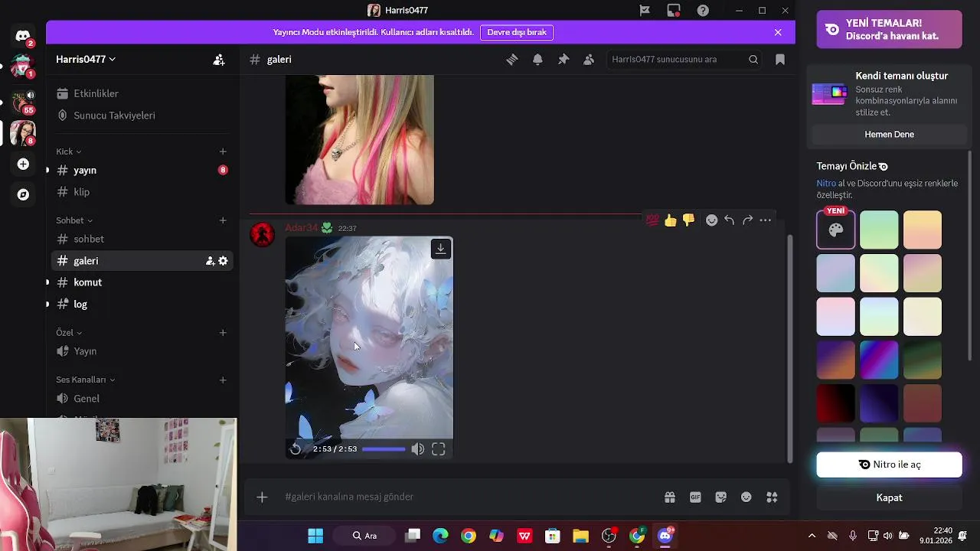Show pinned messages pin icon
The height and width of the screenshot is (551, 980).
pos(563,60)
